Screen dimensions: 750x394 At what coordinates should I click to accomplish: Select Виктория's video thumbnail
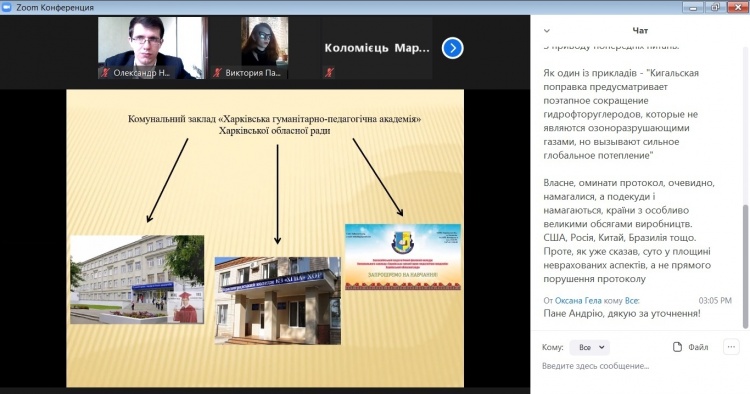point(265,48)
